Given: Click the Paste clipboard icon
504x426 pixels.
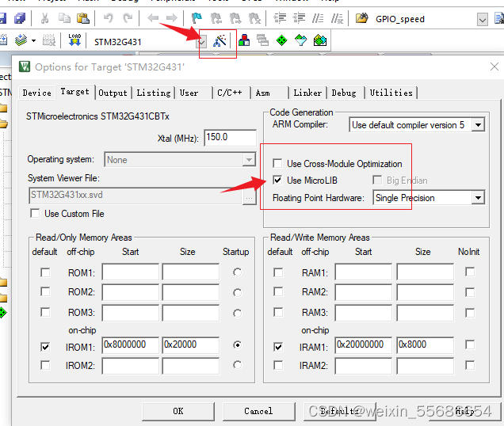Looking at the screenshot, I should 83,18.
